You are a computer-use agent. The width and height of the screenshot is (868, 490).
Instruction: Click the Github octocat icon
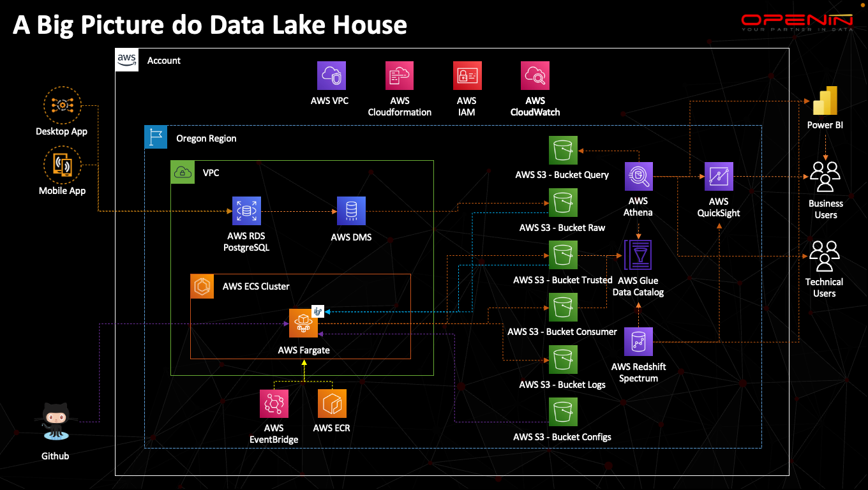[x=56, y=421]
